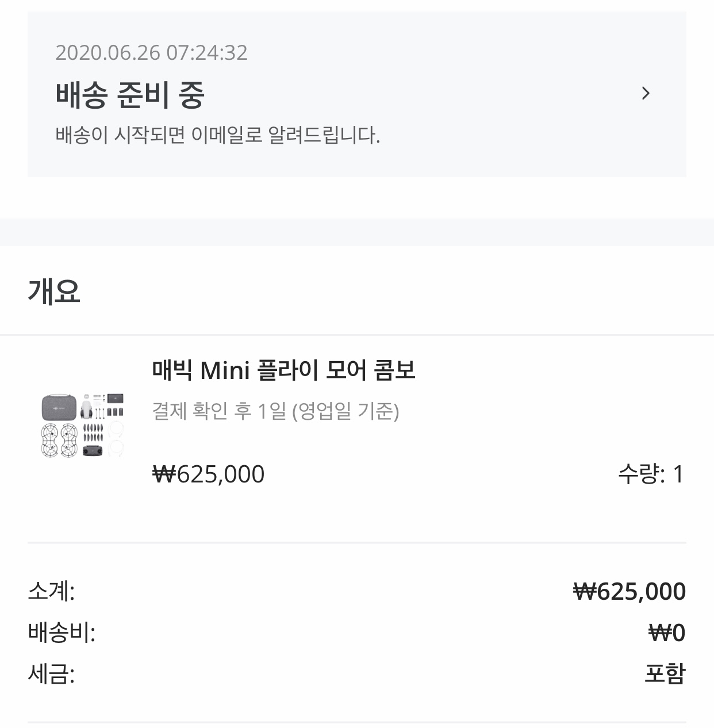714x728 pixels.
Task: Click the folded drone in product image
Action: pyautogui.click(x=87, y=409)
